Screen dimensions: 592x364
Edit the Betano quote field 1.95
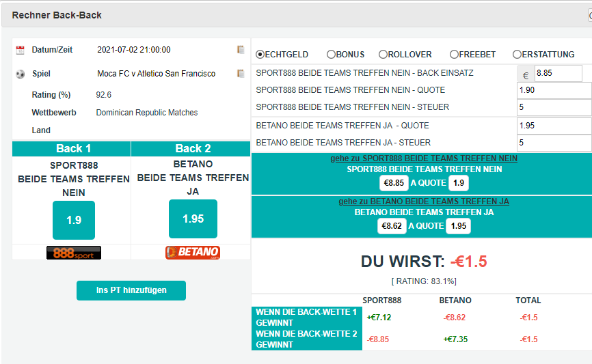coord(554,126)
